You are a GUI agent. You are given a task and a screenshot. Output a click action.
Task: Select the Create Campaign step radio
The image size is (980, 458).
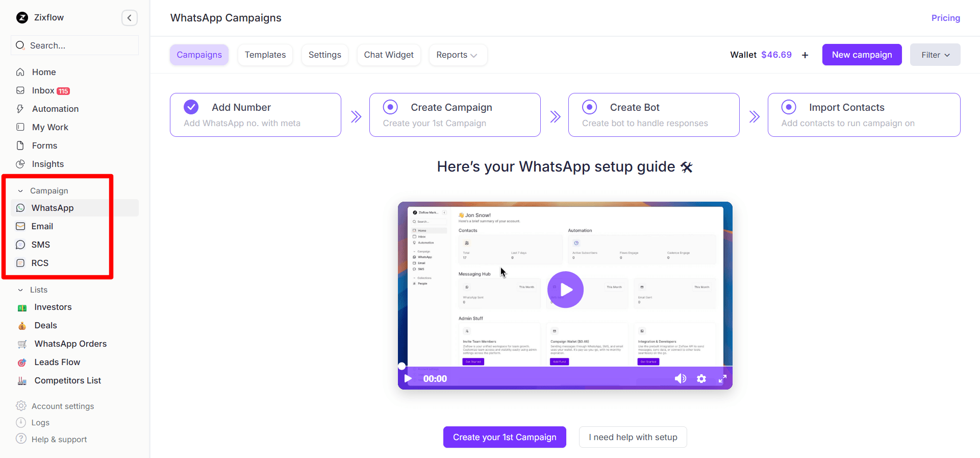(x=390, y=107)
